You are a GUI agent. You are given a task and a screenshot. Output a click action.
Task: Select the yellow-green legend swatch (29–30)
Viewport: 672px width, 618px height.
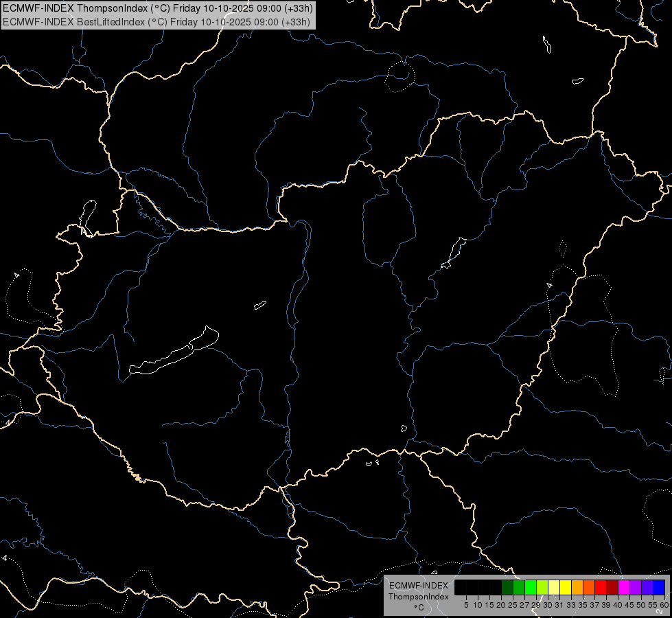pos(542,587)
